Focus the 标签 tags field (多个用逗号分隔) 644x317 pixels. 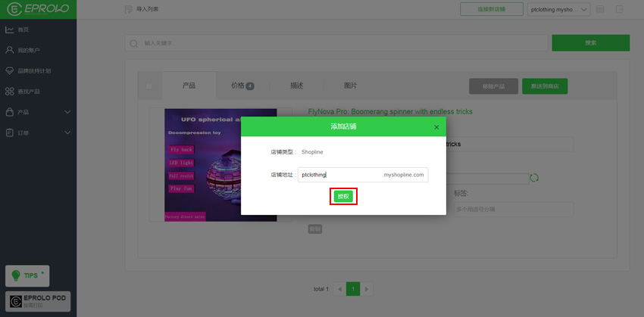[514, 209]
